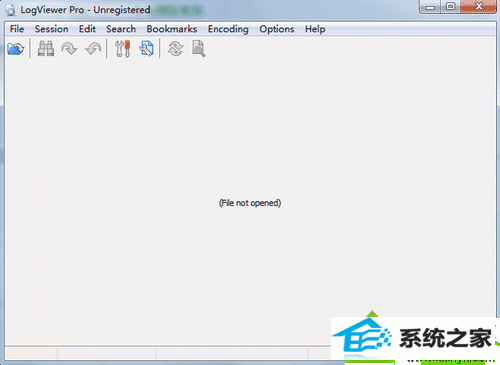This screenshot has height=365, width=500.
Task: Open the wrench and screwdriver settings icon
Action: pos(123,49)
